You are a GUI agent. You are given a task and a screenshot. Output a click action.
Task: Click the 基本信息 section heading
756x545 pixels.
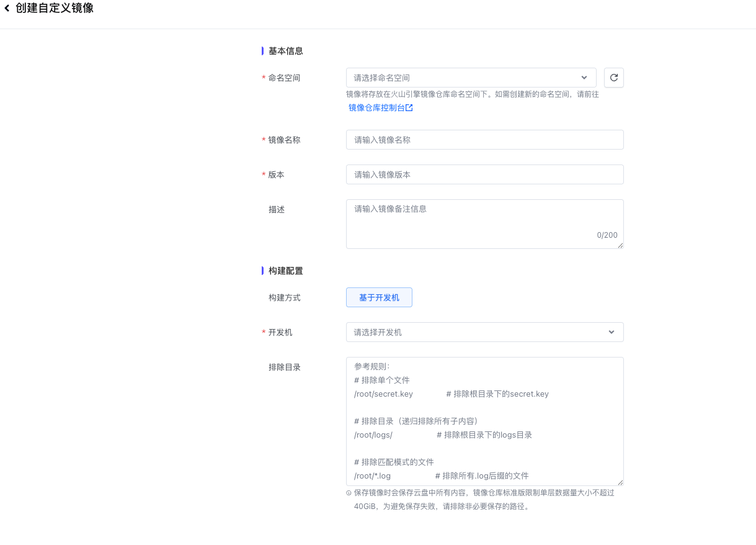tap(285, 51)
